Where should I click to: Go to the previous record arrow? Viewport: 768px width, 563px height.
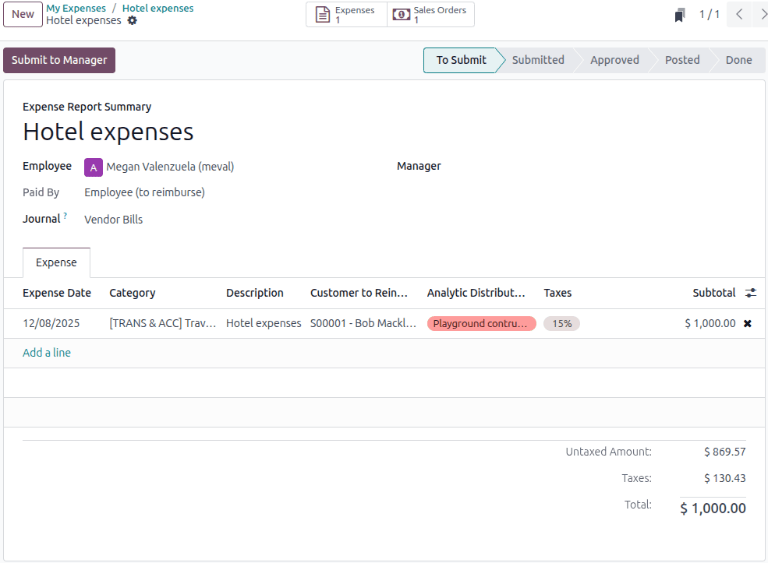[x=739, y=15]
